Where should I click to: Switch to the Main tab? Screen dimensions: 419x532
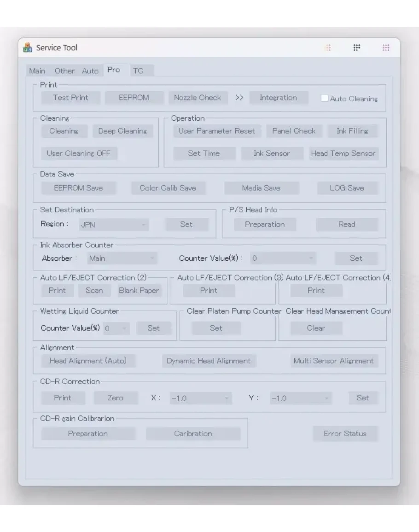(x=37, y=71)
